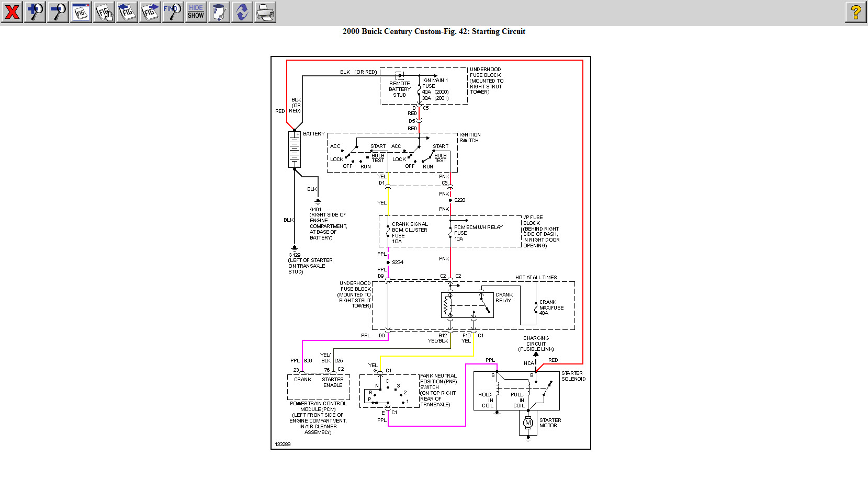Click the zoom in magnifier icon

pos(35,12)
